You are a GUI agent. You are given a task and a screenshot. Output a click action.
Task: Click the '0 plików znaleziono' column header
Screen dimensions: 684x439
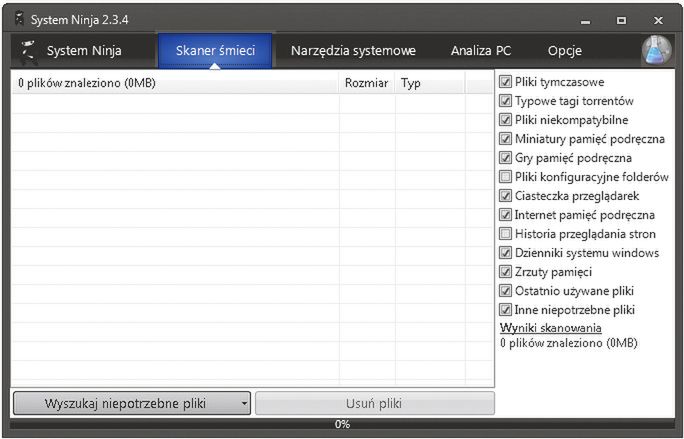[175, 83]
